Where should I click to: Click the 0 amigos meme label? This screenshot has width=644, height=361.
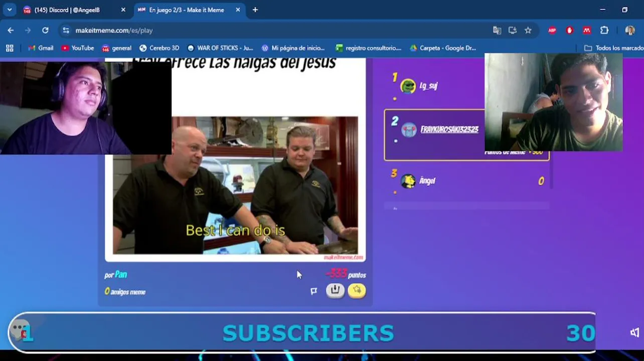(125, 291)
